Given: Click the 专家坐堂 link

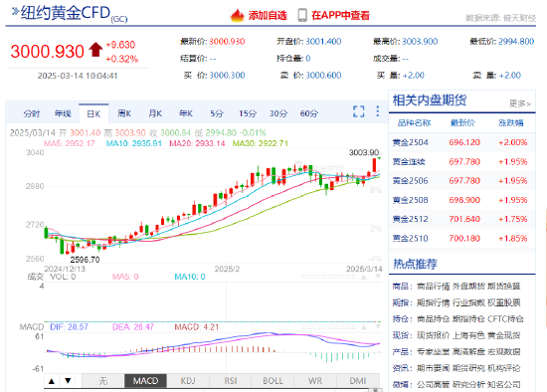Looking at the screenshot, I should [x=434, y=352].
